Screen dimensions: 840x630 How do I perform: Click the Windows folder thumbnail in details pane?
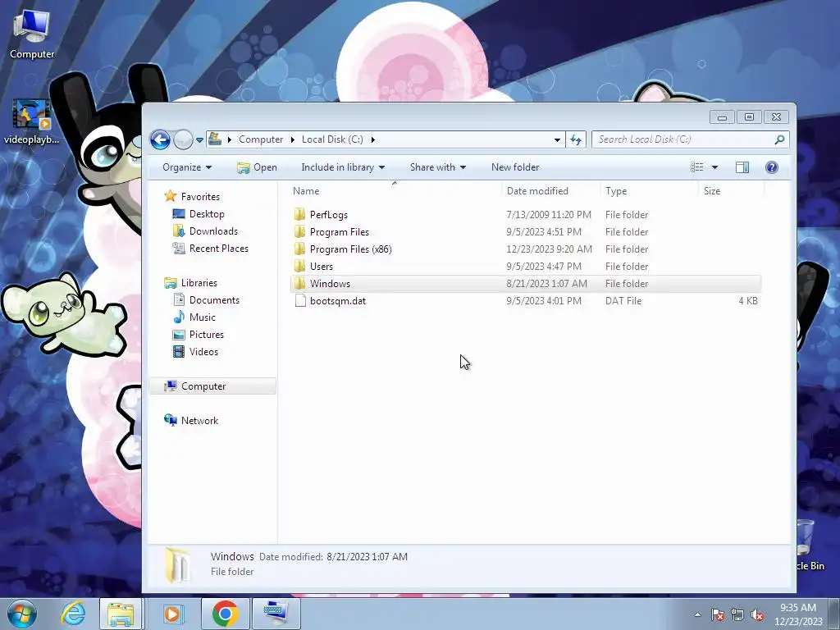(x=177, y=564)
